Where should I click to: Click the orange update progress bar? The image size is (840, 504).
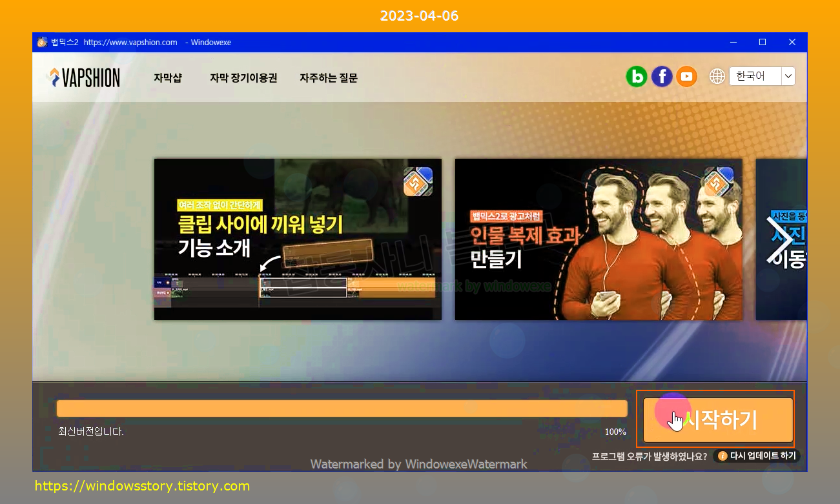pos(342,408)
